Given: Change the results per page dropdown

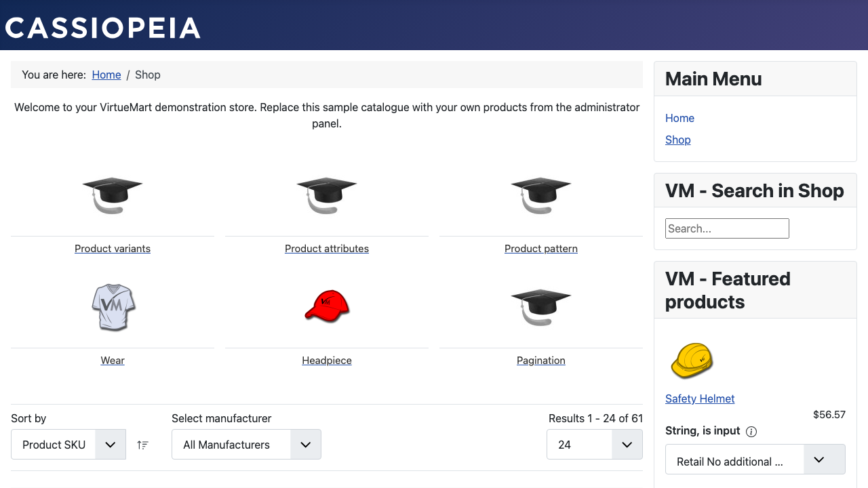Looking at the screenshot, I should click(595, 445).
